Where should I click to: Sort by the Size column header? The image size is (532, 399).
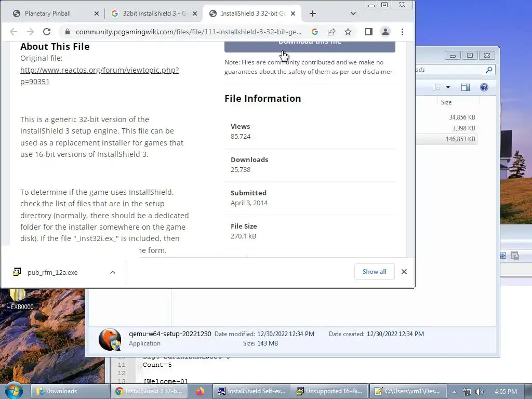pyautogui.click(x=447, y=102)
